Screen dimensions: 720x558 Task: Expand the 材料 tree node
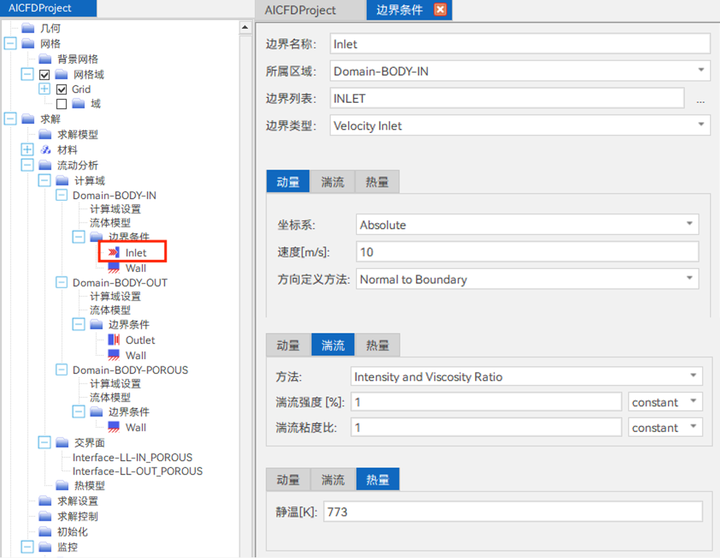tap(27, 150)
